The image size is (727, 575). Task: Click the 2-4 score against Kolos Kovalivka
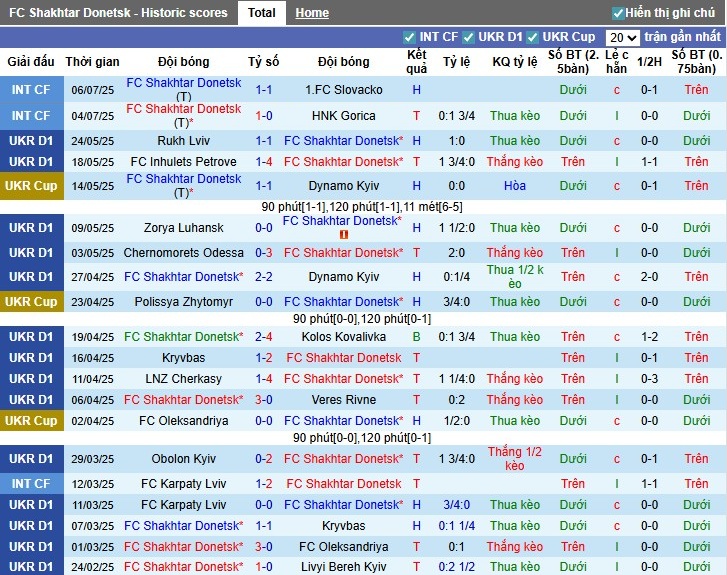click(264, 337)
